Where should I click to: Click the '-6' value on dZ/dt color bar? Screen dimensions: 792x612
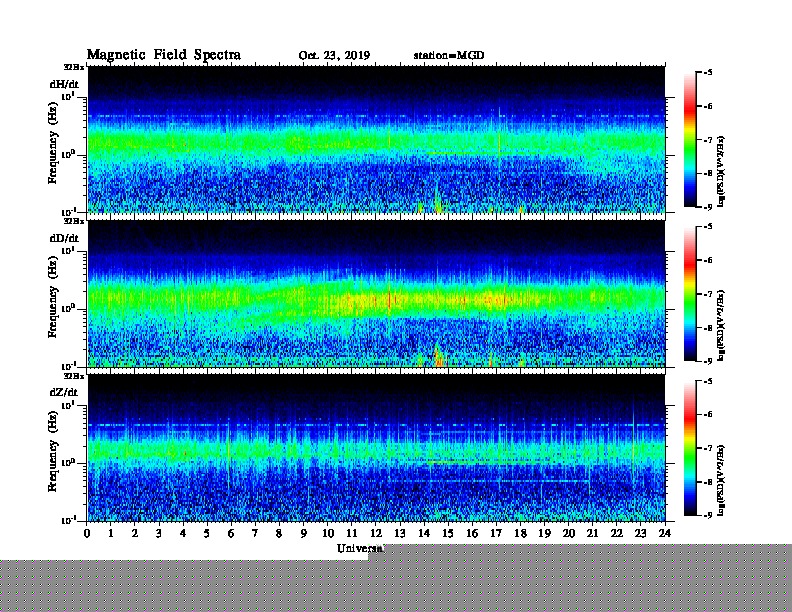coord(708,414)
